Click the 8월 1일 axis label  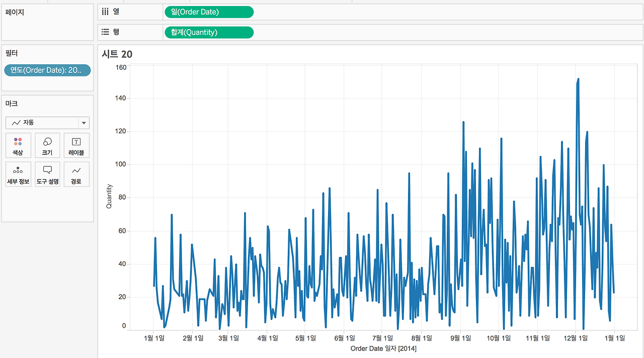pyautogui.click(x=421, y=338)
